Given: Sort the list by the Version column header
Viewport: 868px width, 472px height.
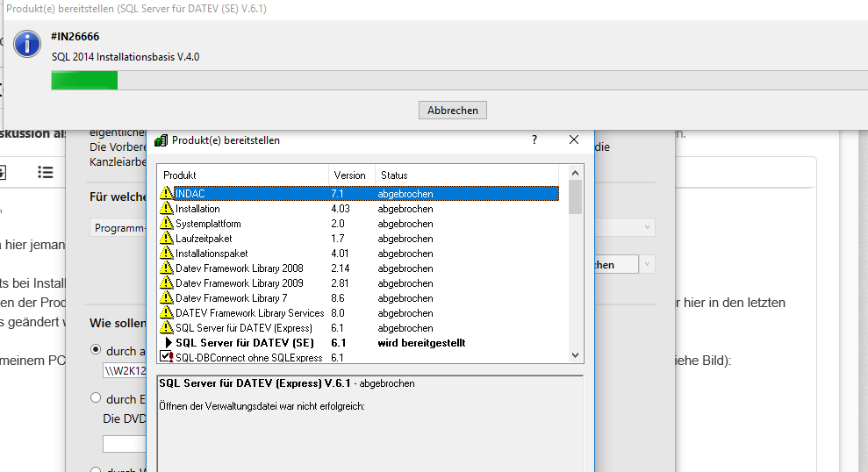Looking at the screenshot, I should 352,175.
